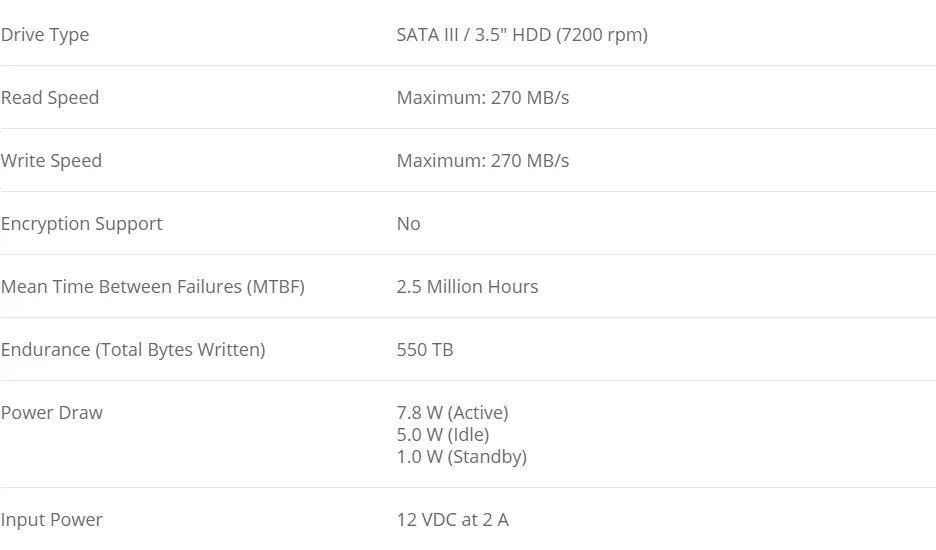This screenshot has height=550, width=936.
Task: Click the Encryption Support label
Action: click(82, 224)
